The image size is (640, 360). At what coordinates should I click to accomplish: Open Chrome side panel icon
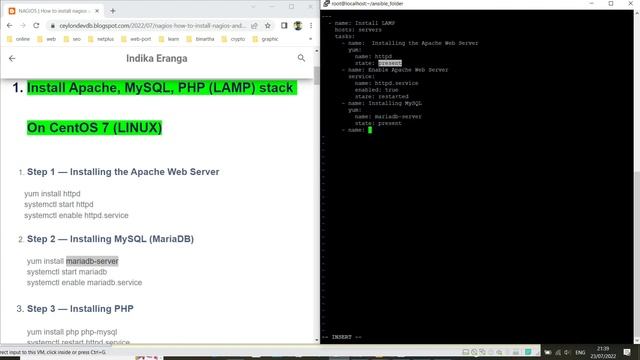coord(284,26)
